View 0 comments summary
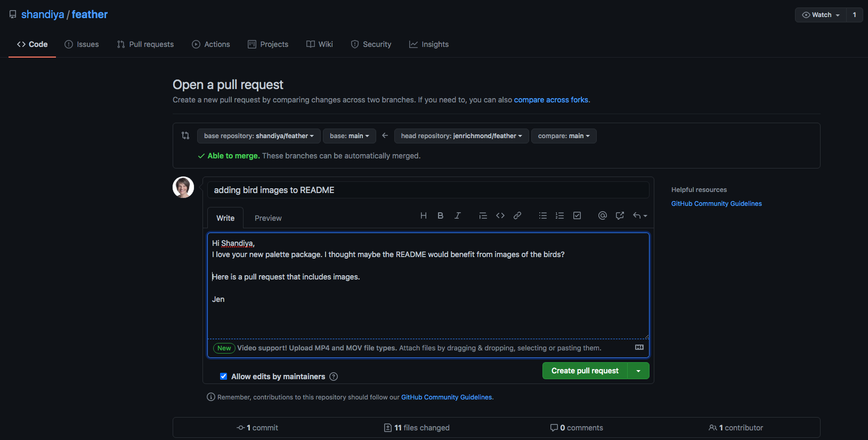 577,428
